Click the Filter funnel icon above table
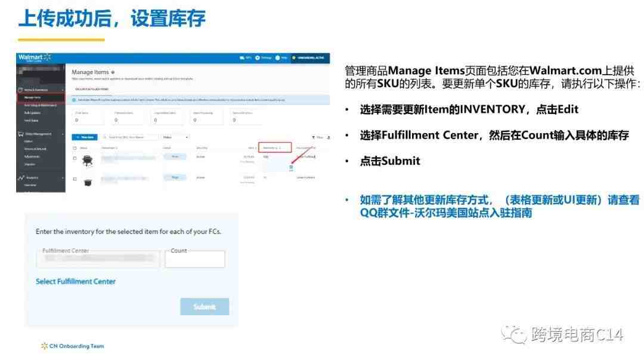This screenshot has height=363, width=644. click(x=314, y=137)
